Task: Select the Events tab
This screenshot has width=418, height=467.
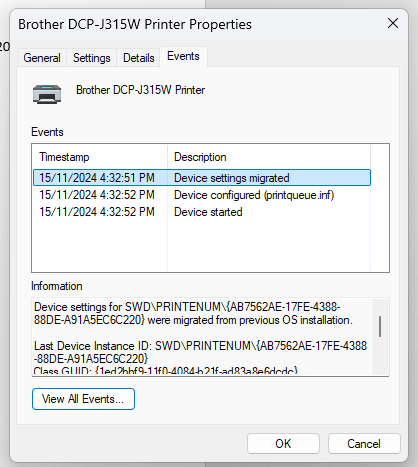Action: [183, 56]
